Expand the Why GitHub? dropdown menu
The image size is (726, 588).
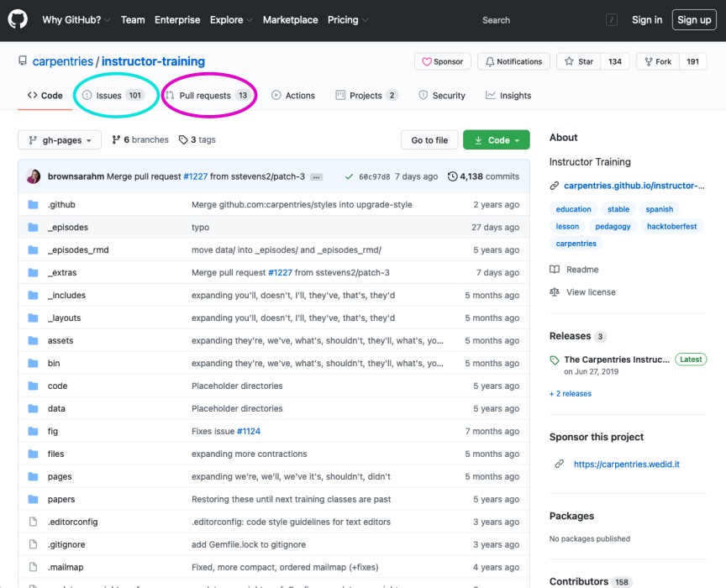[x=75, y=18]
